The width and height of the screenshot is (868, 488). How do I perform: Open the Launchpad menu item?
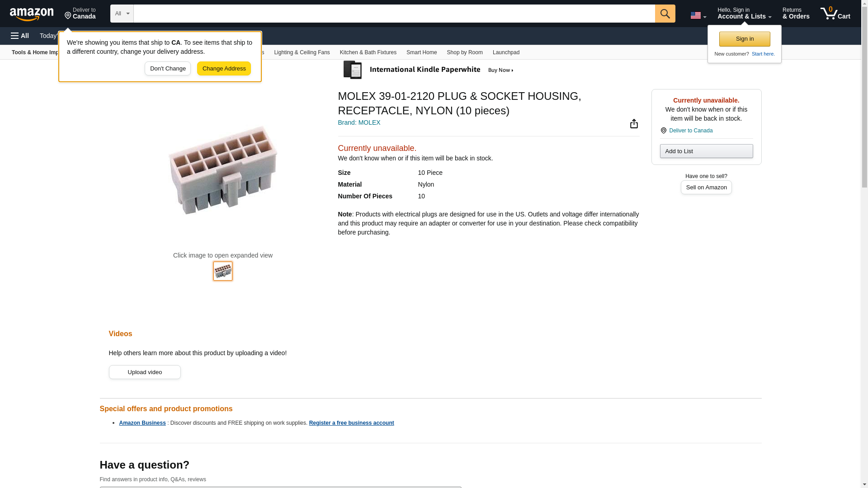[x=505, y=52]
